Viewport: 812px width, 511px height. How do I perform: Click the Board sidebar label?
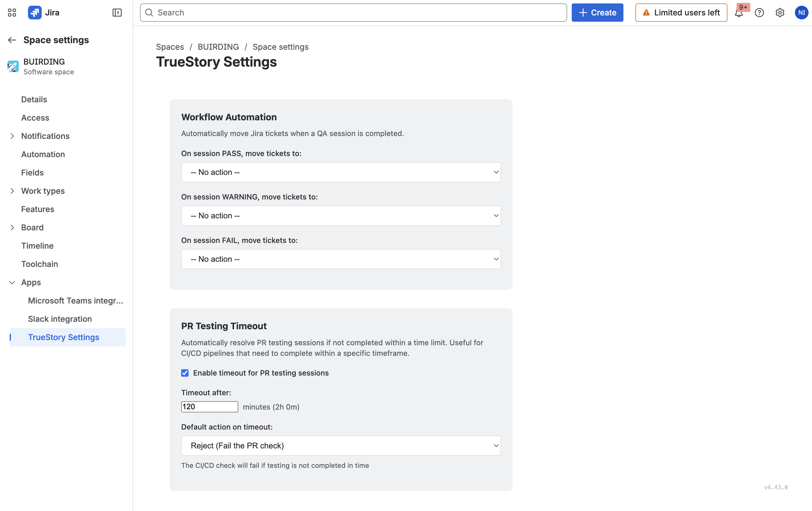pos(32,227)
